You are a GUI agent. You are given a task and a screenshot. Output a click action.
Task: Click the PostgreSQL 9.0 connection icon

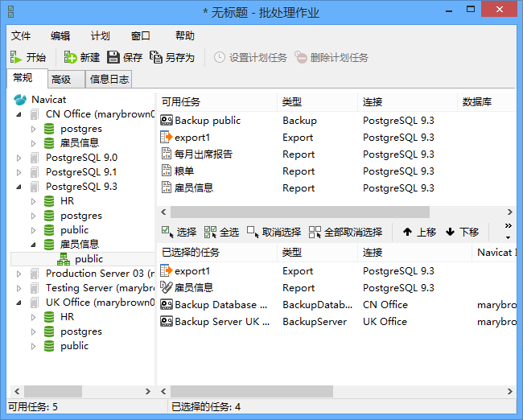(34, 158)
